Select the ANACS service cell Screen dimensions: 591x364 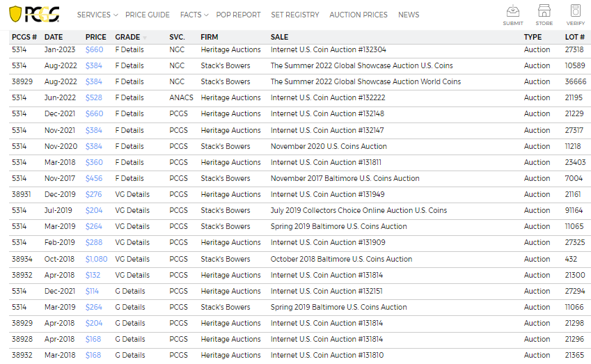coord(181,97)
